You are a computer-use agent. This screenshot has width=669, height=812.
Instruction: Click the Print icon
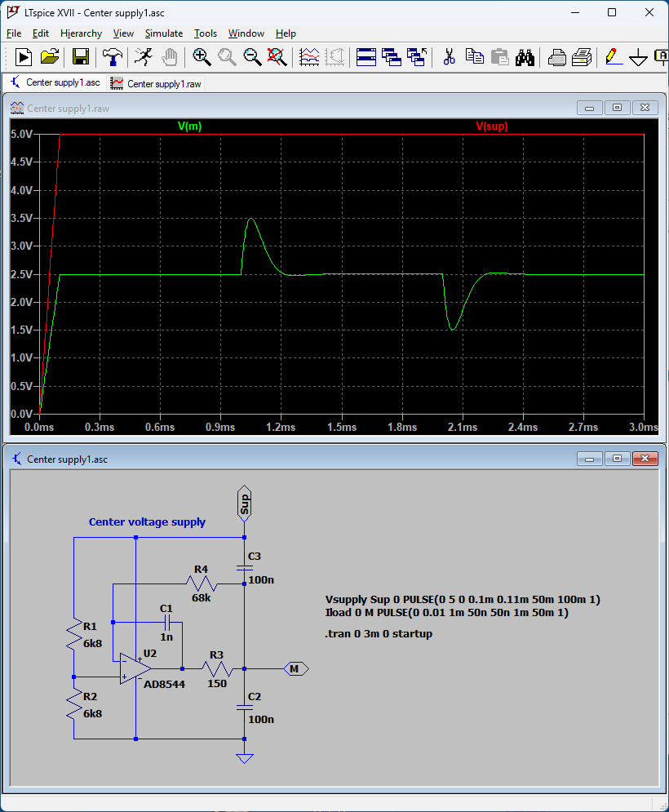click(556, 56)
